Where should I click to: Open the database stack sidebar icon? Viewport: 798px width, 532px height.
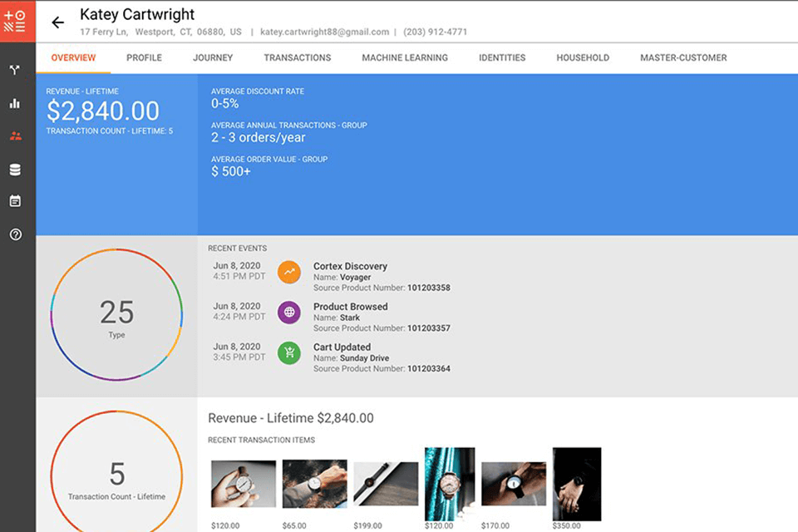click(15, 170)
